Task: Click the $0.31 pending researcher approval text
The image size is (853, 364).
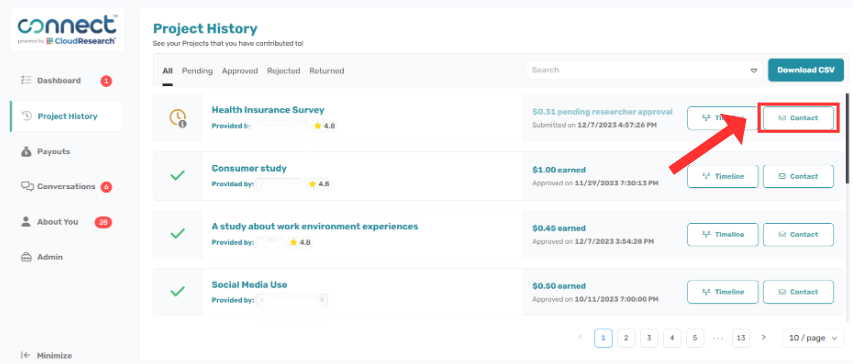Action: (602, 112)
